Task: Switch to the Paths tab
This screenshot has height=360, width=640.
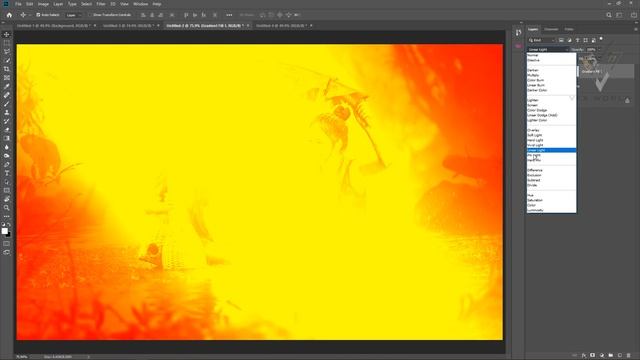Action: tap(569, 29)
